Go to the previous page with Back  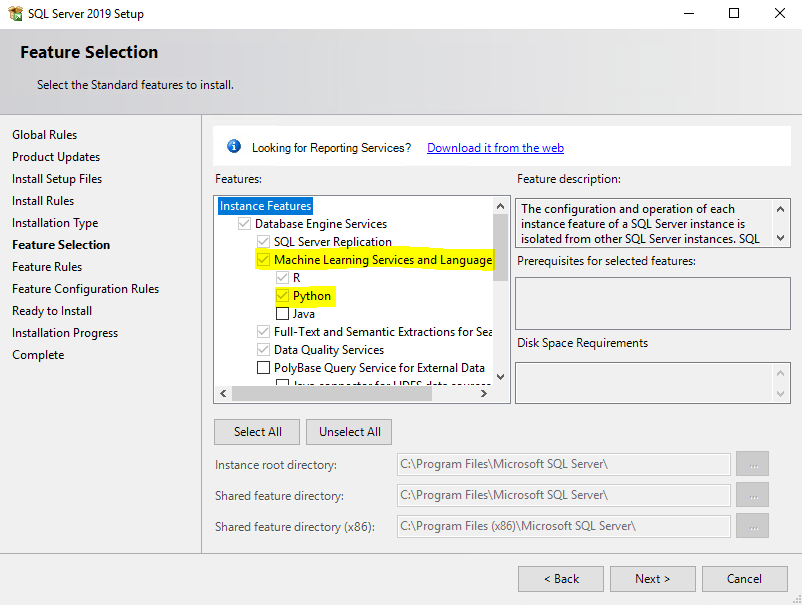561,578
